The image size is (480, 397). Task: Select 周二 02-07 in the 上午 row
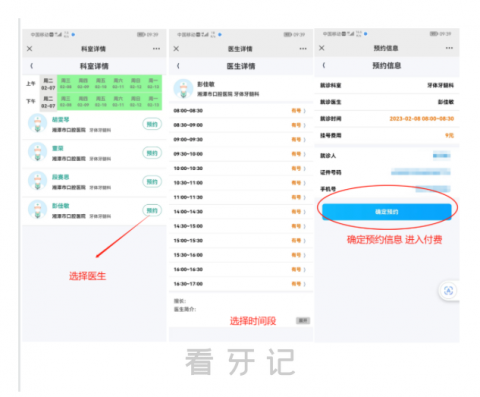pyautogui.click(x=48, y=84)
